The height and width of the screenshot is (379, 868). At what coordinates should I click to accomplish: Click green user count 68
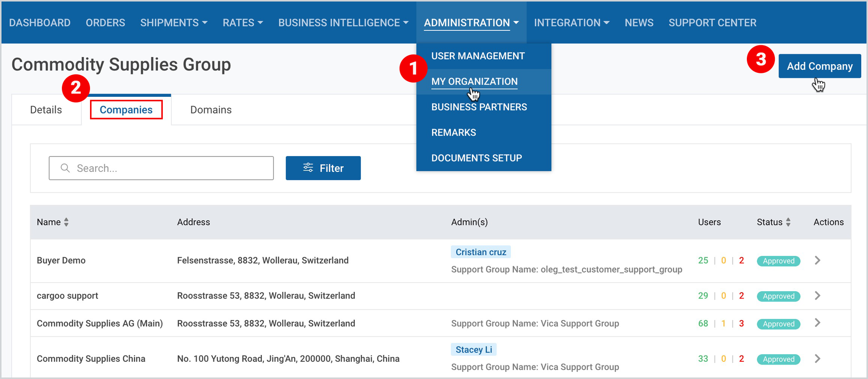703,323
